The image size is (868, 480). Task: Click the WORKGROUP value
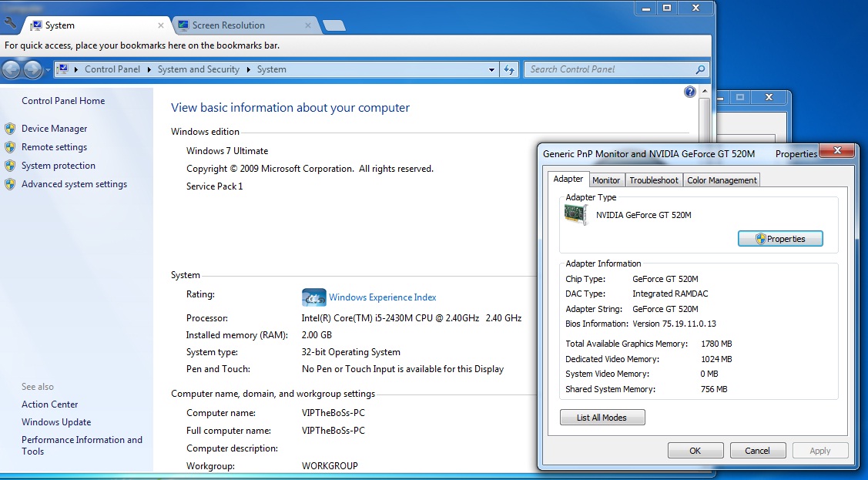330,466
